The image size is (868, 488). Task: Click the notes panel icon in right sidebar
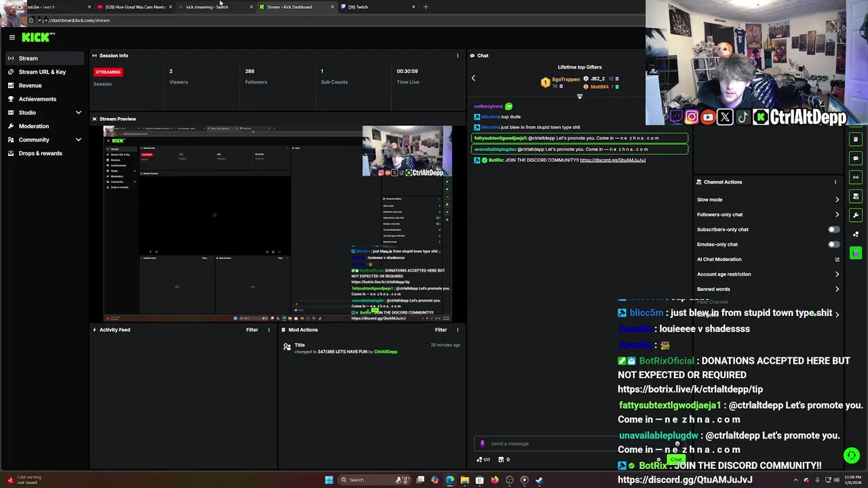[x=856, y=139]
